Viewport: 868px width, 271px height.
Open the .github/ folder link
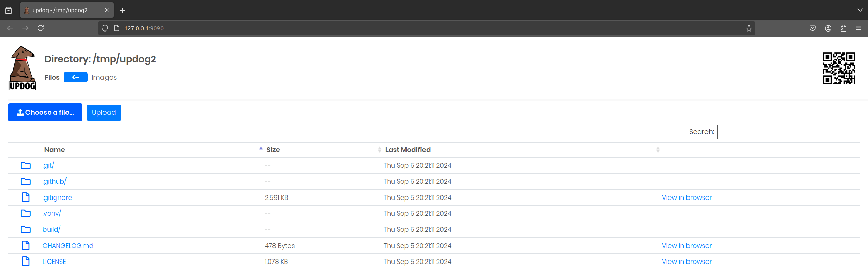54,181
